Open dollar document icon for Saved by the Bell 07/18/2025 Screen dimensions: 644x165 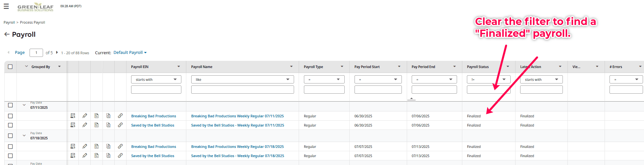coord(108,155)
